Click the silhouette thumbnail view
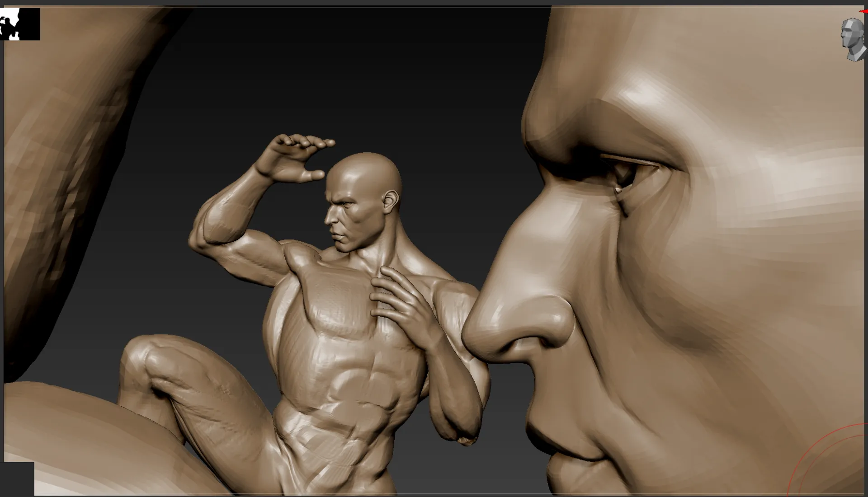Image resolution: width=868 pixels, height=497 pixels. coord(20,24)
